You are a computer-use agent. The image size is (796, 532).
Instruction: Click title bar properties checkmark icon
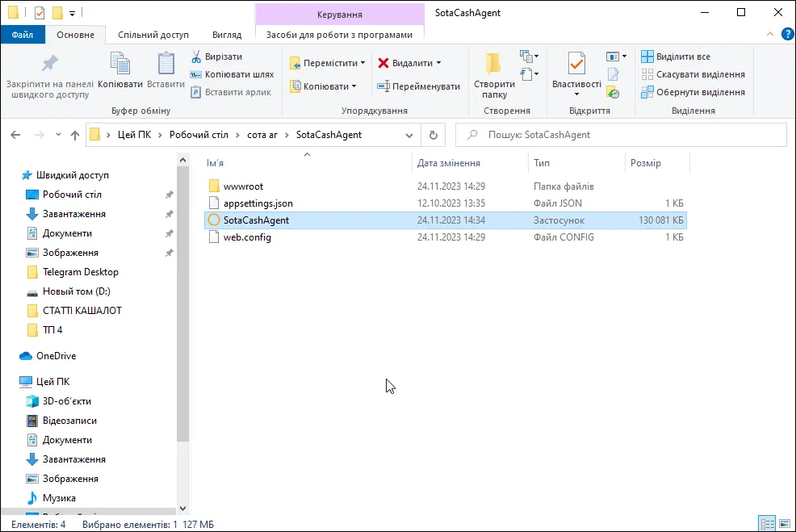click(40, 13)
